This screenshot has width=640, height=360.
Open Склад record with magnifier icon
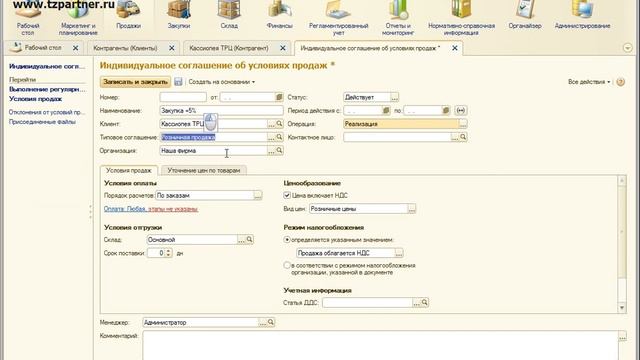(249, 240)
